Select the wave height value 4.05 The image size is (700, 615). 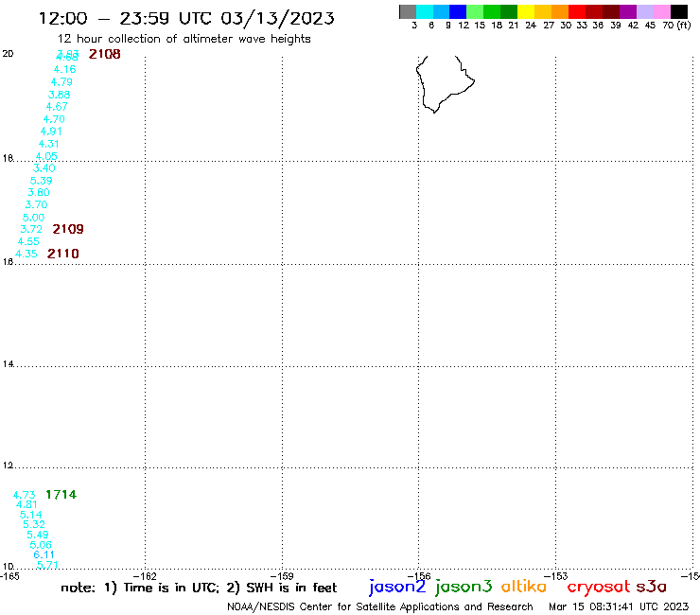pos(46,156)
